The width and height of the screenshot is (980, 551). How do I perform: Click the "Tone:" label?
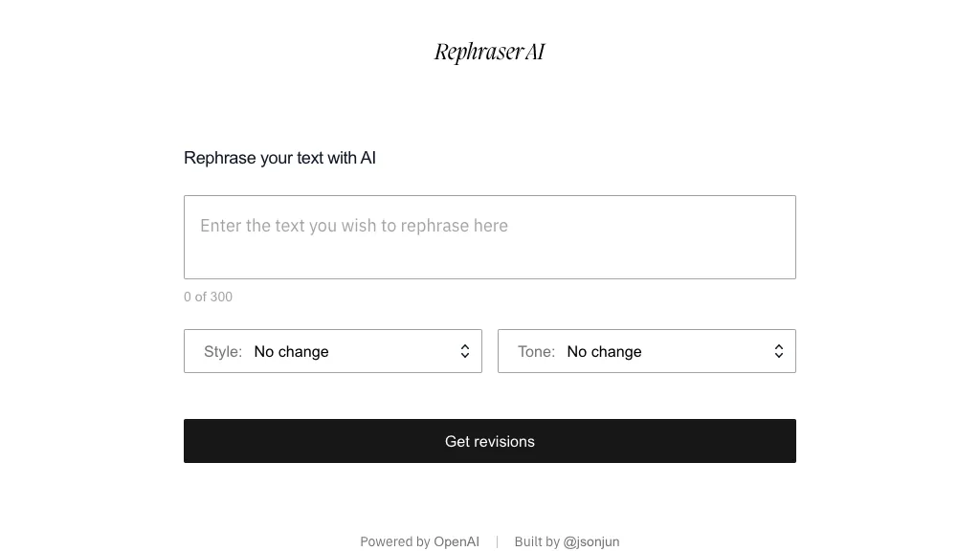pyautogui.click(x=536, y=352)
